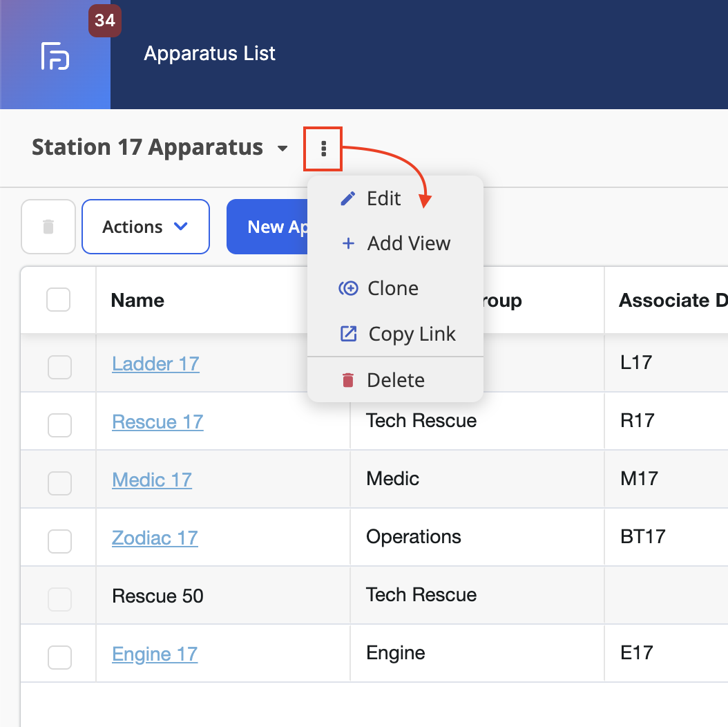Open the Zodiac 17 apparatus link
Screen dimensions: 728x727
point(155,538)
